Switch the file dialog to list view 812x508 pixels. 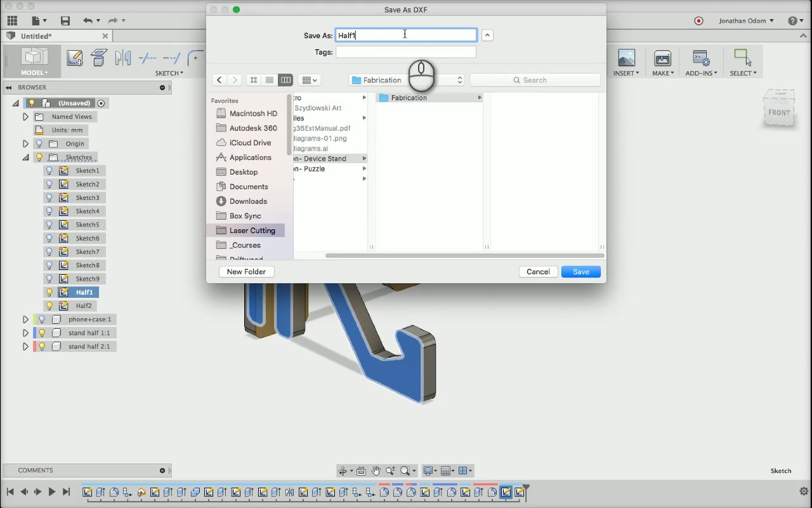point(270,80)
